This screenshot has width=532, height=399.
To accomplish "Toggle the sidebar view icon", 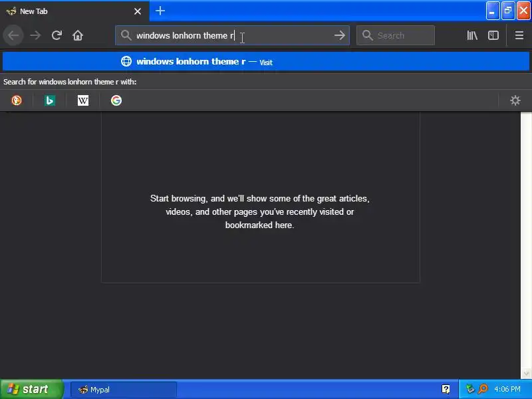I will coord(493,35).
